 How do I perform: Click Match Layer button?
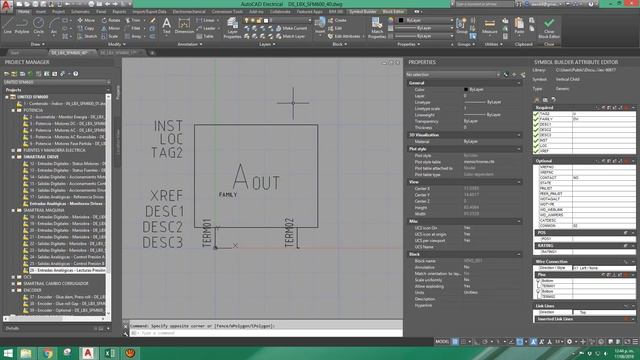[291, 36]
